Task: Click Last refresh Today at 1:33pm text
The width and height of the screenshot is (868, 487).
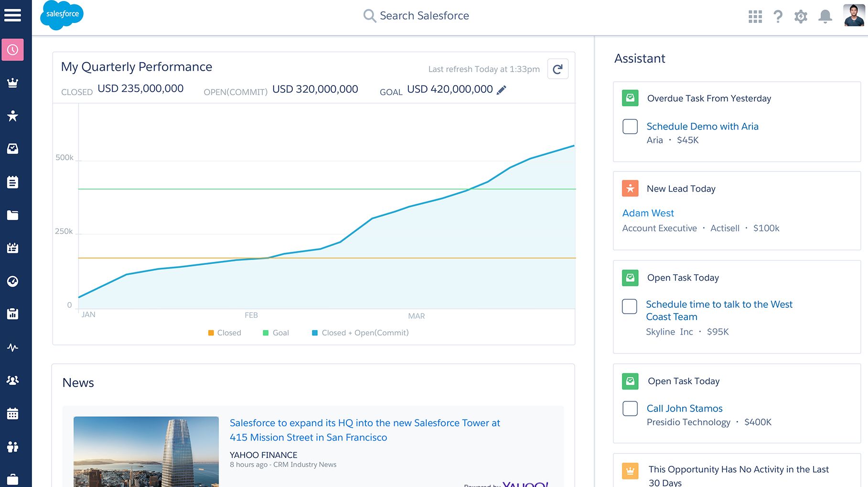Action: (x=484, y=69)
